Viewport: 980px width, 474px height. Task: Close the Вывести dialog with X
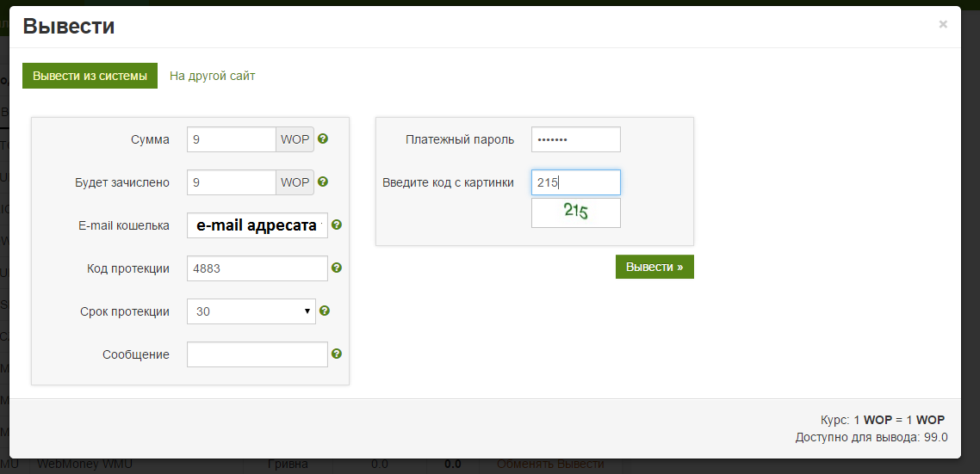pos(943,24)
